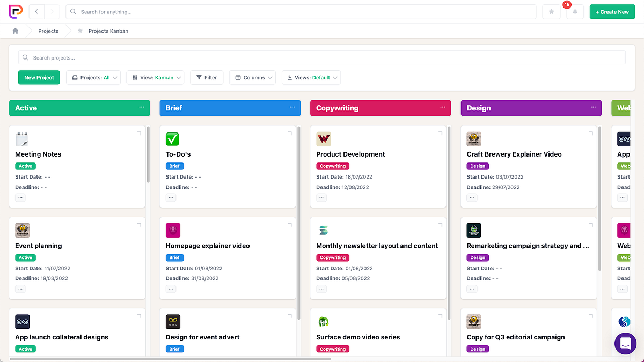Click the Filter button
644x362 pixels.
pyautogui.click(x=207, y=78)
